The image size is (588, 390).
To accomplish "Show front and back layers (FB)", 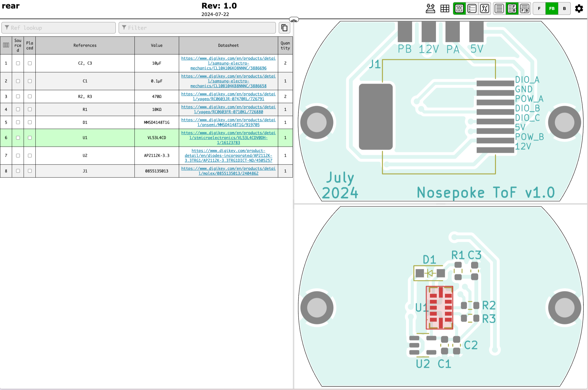I will tap(552, 9).
